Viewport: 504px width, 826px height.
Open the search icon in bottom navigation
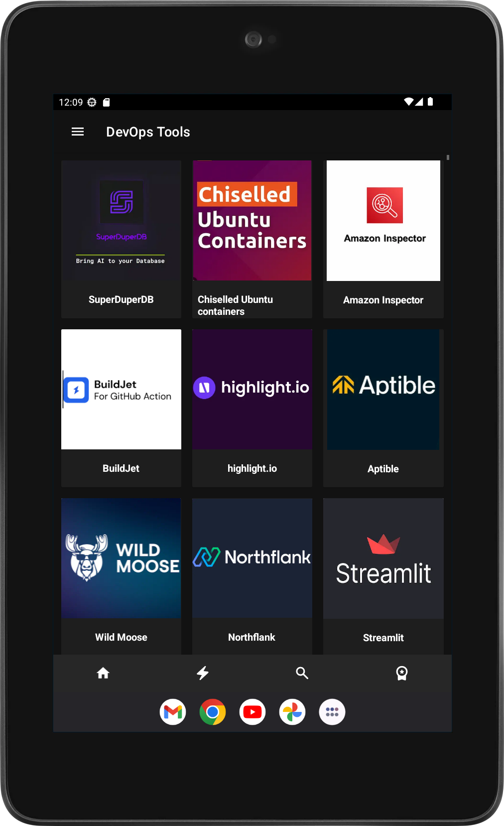click(302, 673)
